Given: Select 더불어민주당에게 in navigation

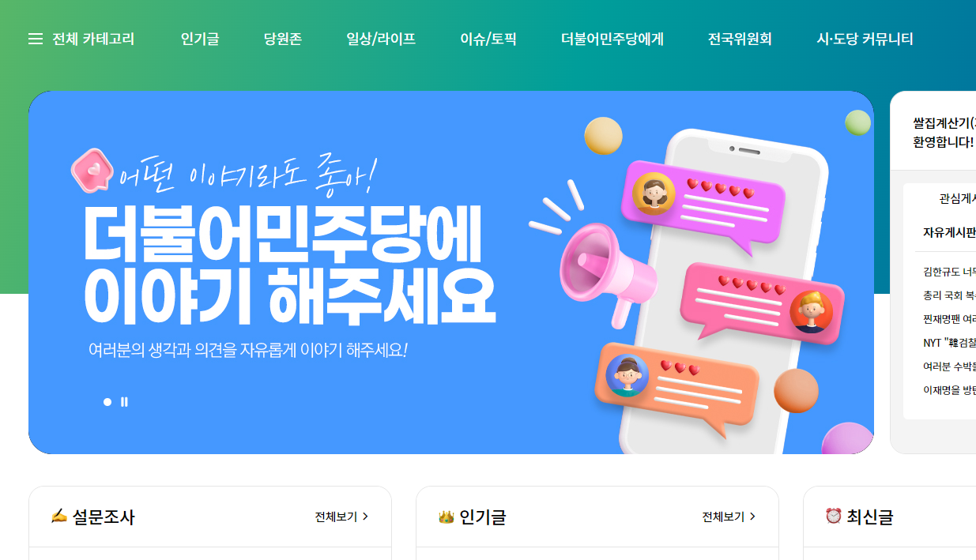Looking at the screenshot, I should pyautogui.click(x=612, y=39).
